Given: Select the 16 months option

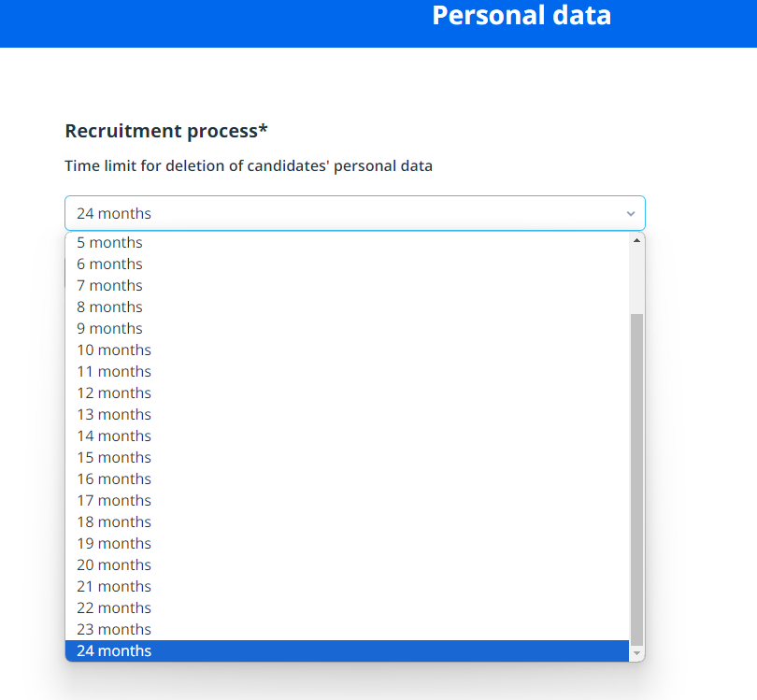Looking at the screenshot, I should point(113,479).
